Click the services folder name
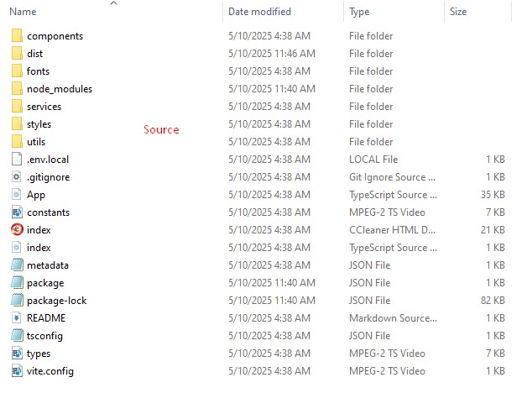 44,107
